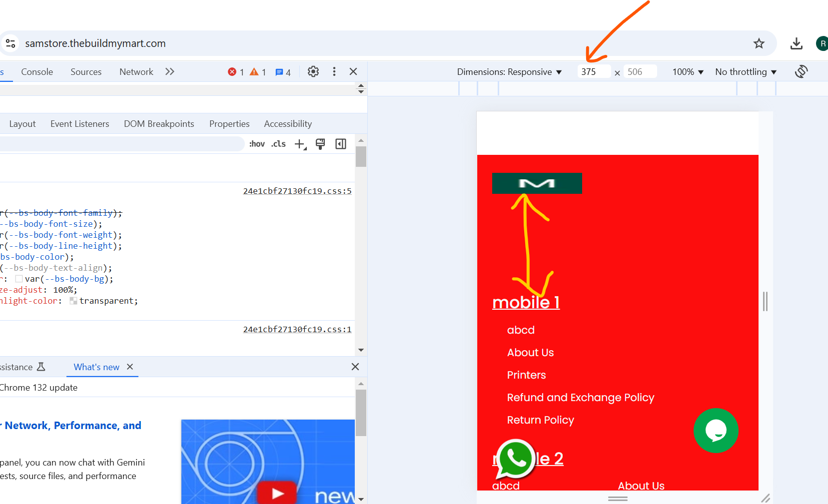828x504 pixels.
Task: Click the styles pane vertical scrollbar thumb
Action: [x=361, y=156]
